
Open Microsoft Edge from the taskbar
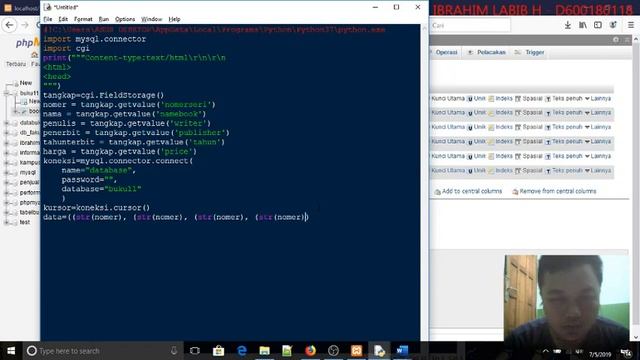pos(242,351)
